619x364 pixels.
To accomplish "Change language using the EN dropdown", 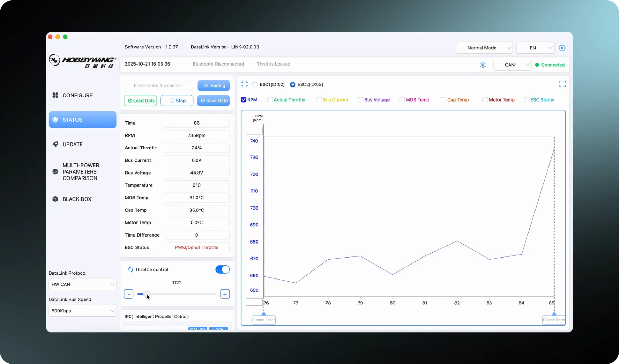I will click(x=535, y=48).
